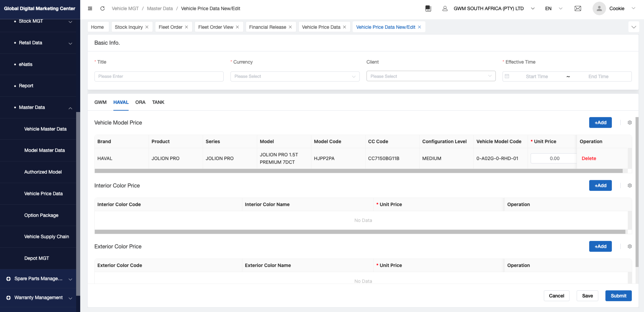Expand the Cookie account dropdown arrow
This screenshot has height=312, width=644.
634,8
